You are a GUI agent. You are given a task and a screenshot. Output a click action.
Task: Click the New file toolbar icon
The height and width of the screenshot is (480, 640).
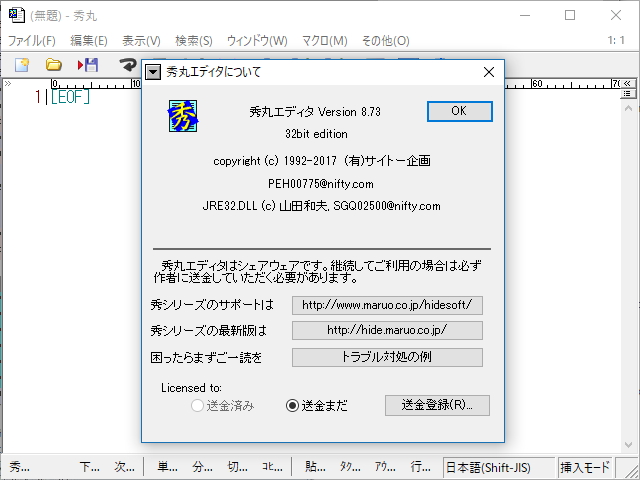[x=22, y=65]
